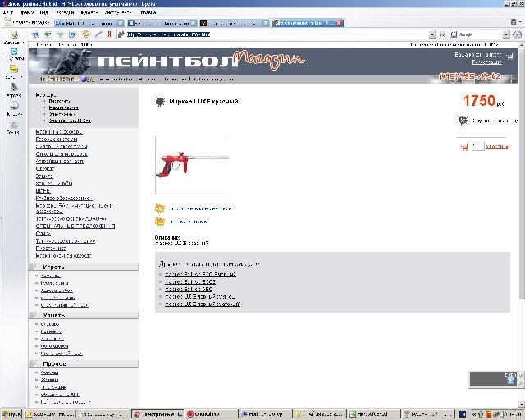Screen dimensions: 525x420
Task: Click the Маркер LUXE красный product title
Action: click(204, 102)
